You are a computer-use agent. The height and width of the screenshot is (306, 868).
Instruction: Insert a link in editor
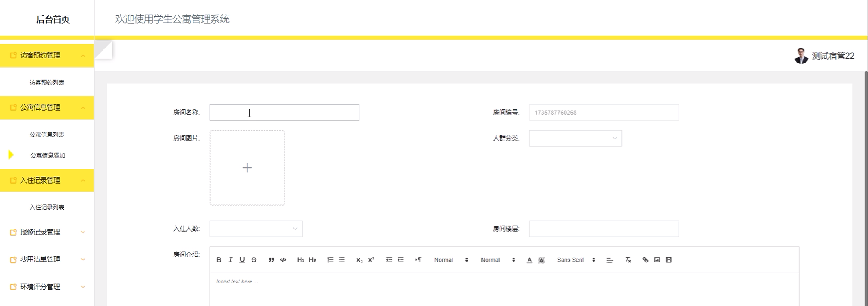pos(645,260)
